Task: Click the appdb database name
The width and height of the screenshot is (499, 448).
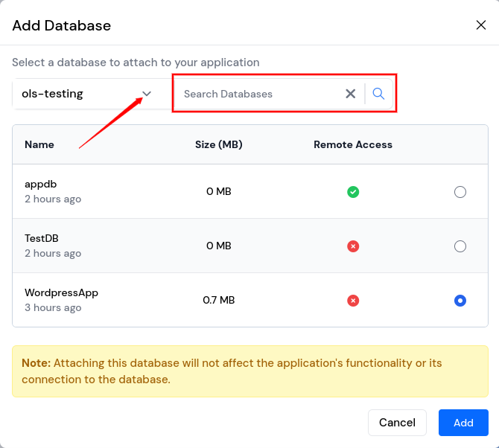Action: [41, 185]
